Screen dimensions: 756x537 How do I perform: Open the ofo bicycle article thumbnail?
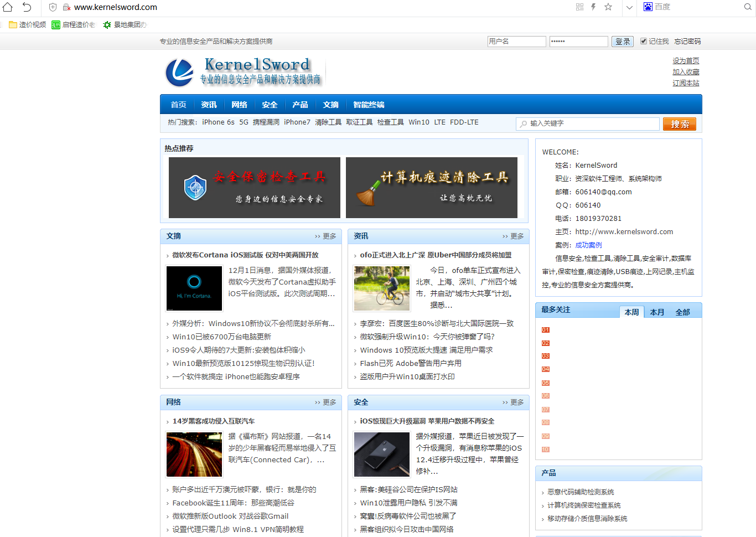point(382,288)
